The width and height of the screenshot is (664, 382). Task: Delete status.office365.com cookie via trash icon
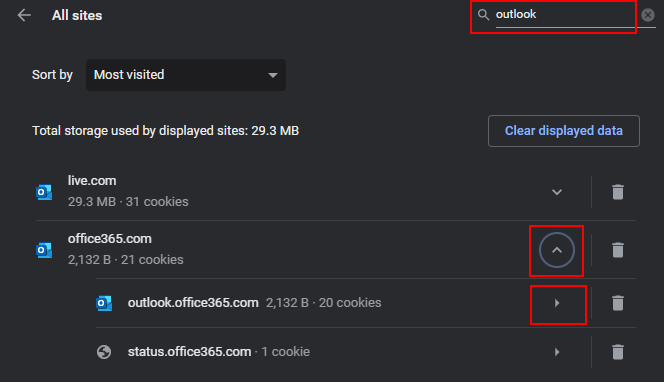pos(618,352)
